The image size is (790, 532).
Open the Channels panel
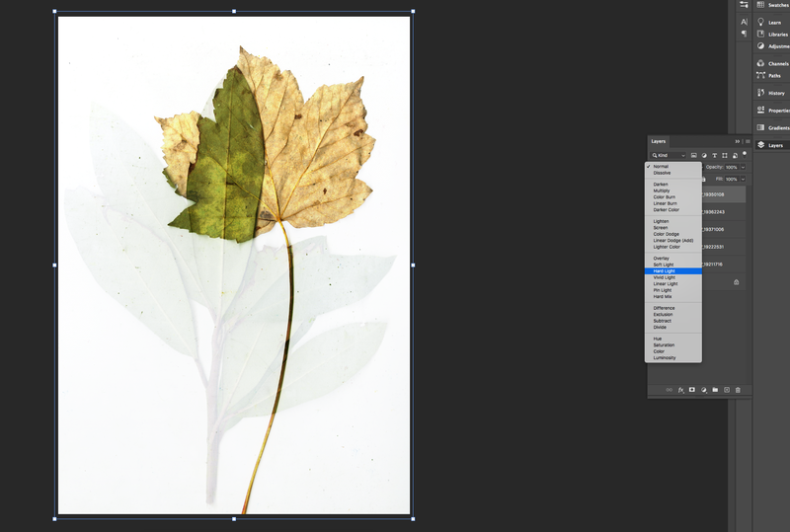(x=773, y=63)
